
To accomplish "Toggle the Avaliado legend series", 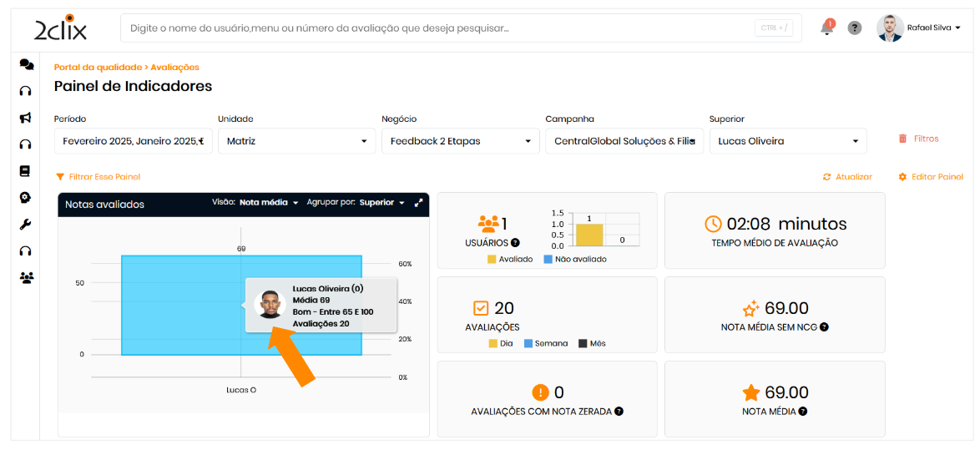I will 509,259.
